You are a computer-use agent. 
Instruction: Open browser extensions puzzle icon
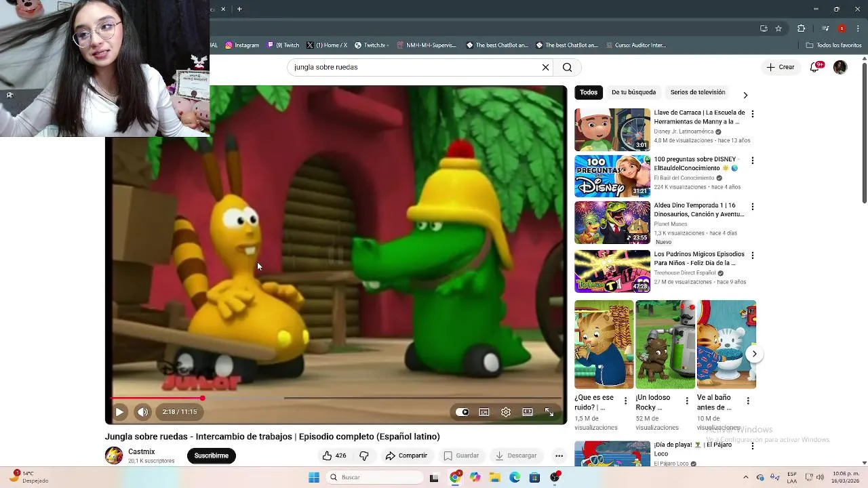tap(802, 28)
